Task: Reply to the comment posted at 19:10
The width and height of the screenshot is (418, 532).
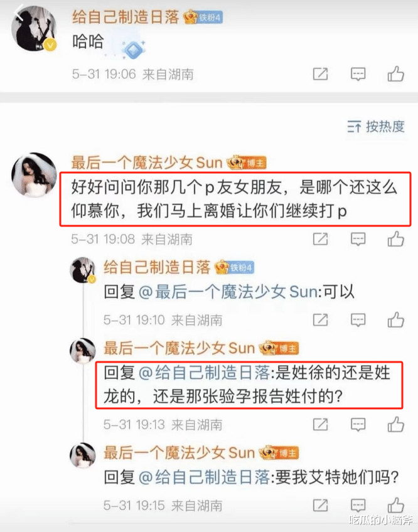Action: pos(358,320)
